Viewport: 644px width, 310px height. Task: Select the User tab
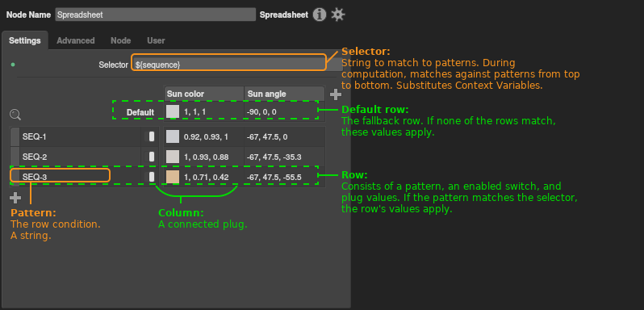pos(156,40)
